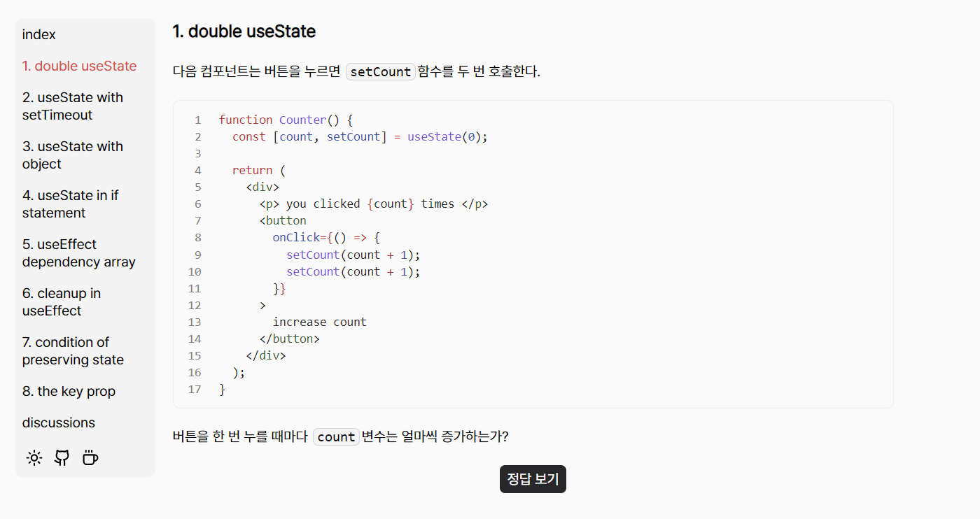Click the 정답 보기 answer button
This screenshot has width=980, height=519.
pos(533,479)
